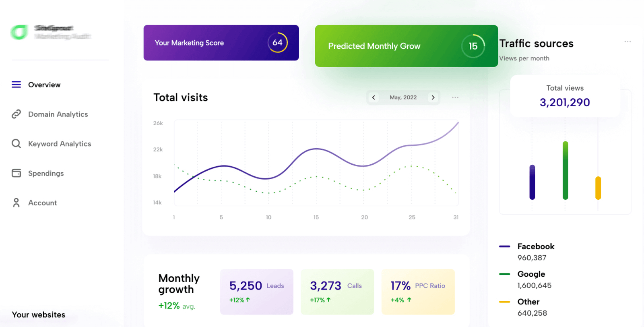The width and height of the screenshot is (644, 327).
Task: Open the Total visits more options menu
Action: coord(455,97)
